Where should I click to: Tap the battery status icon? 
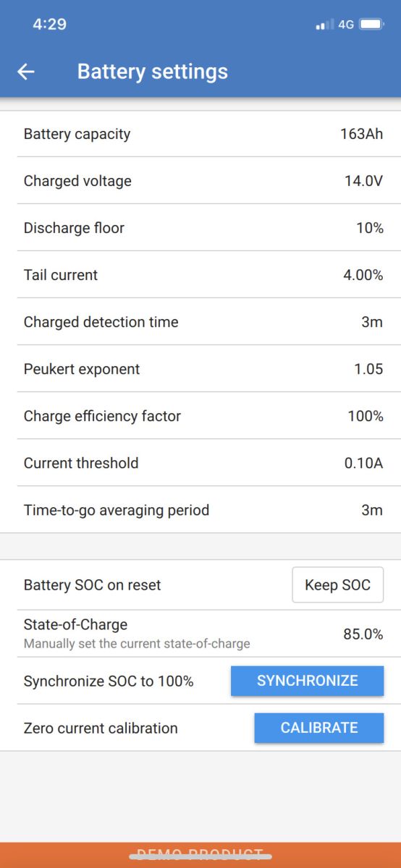[371, 25]
